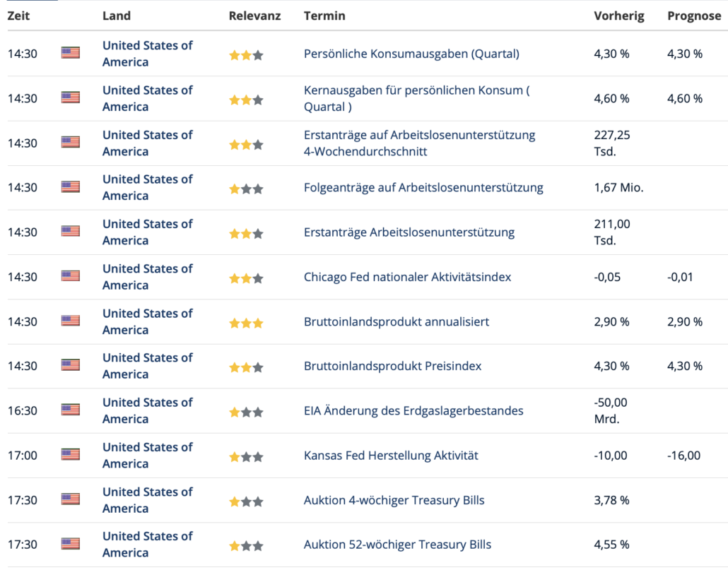This screenshot has width=728, height=570.
Task: Click the relevance stars for Auktion 52-wöchiger Treasury Bills
Action: pyautogui.click(x=246, y=546)
